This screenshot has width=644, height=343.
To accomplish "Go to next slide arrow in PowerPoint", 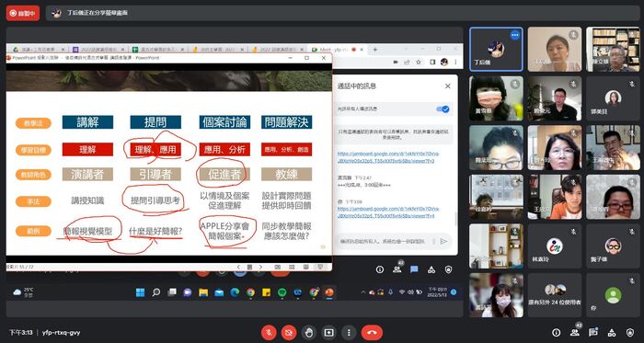I will click(260, 267).
